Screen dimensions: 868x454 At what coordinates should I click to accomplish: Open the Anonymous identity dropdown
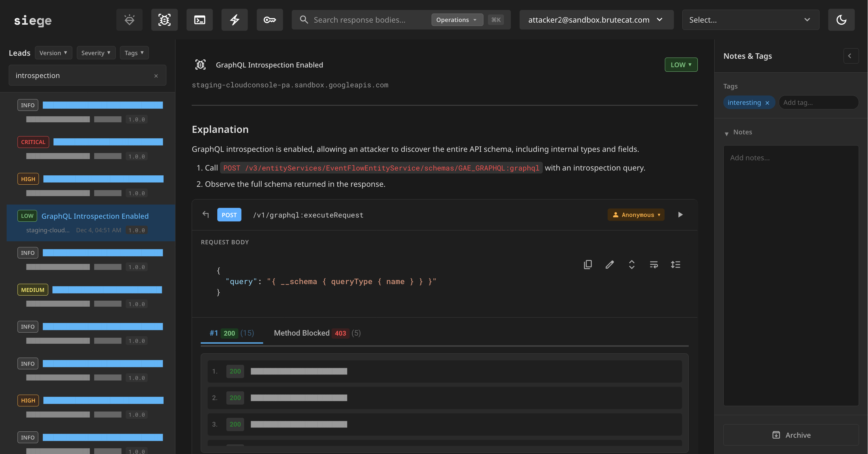(x=636, y=215)
